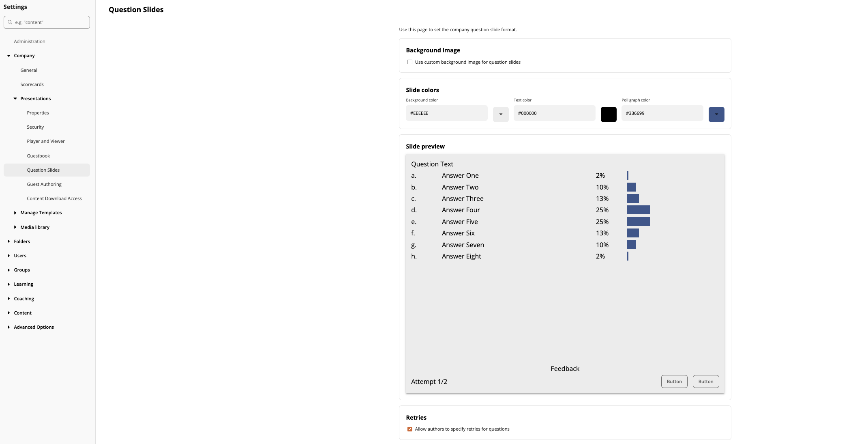
Task: Click the rightmost preview Button
Action: point(706,381)
